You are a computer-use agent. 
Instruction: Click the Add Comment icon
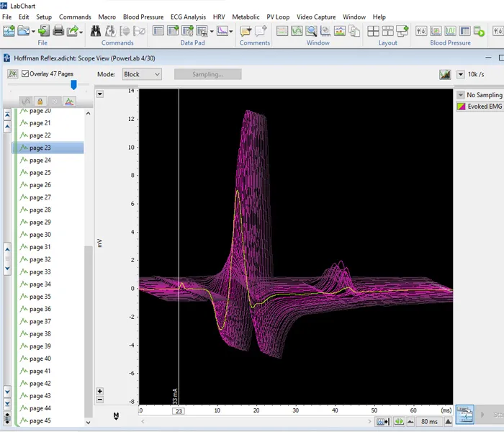[261, 31]
